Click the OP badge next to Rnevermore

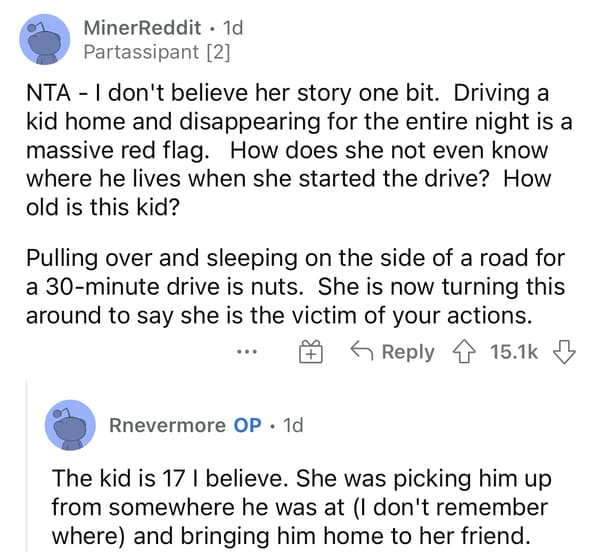pos(248,425)
